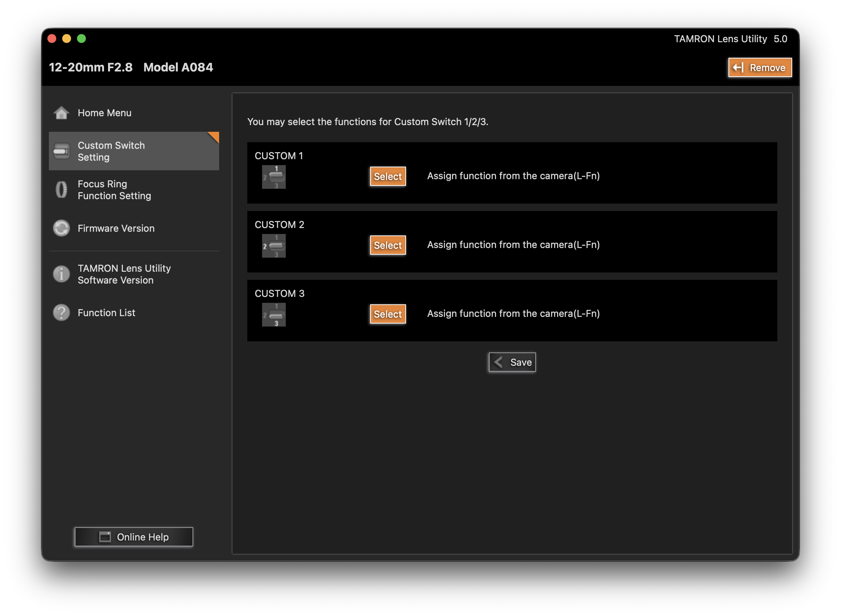This screenshot has height=616, width=841.
Task: Minimize the window with yellow button
Action: [x=67, y=39]
